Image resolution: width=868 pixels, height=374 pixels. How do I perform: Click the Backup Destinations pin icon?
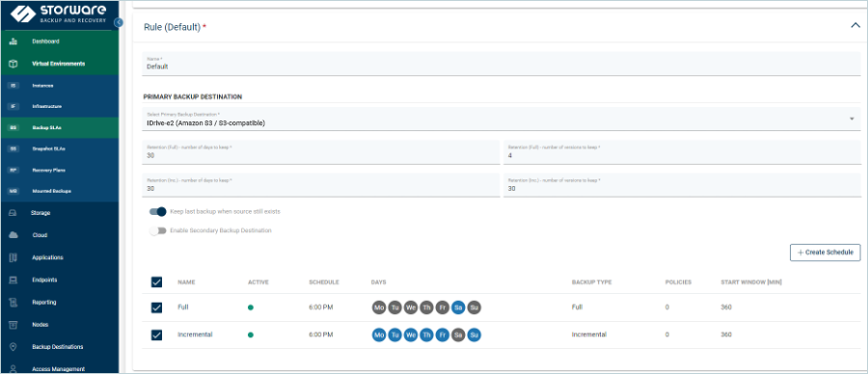point(14,347)
